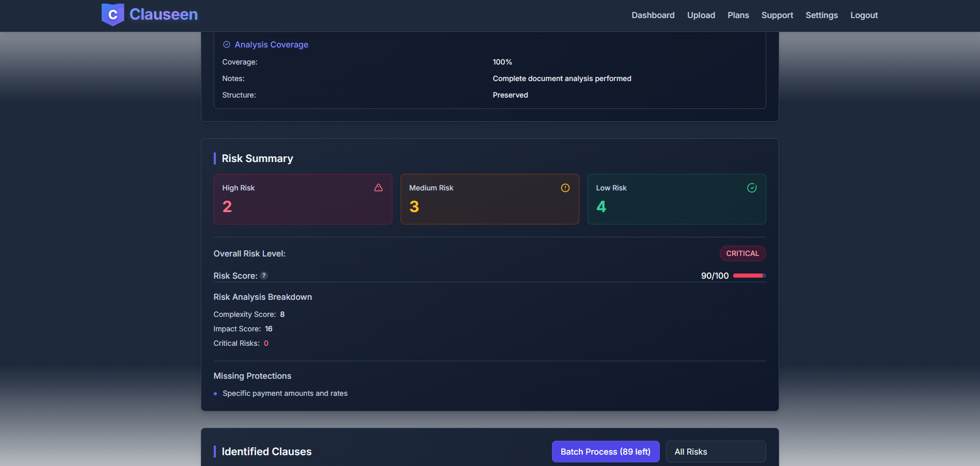Image resolution: width=980 pixels, height=466 pixels.
Task: Click the Medium Risk alert circle icon
Action: point(565,188)
